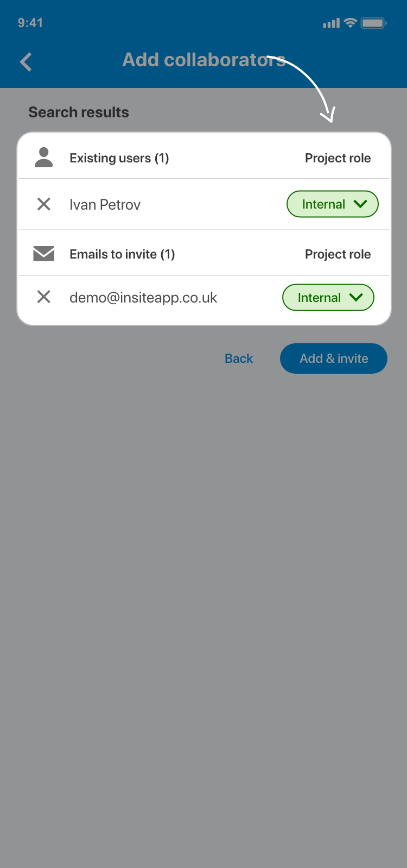Expand role chevron next to Ivan Petrov

[360, 204]
